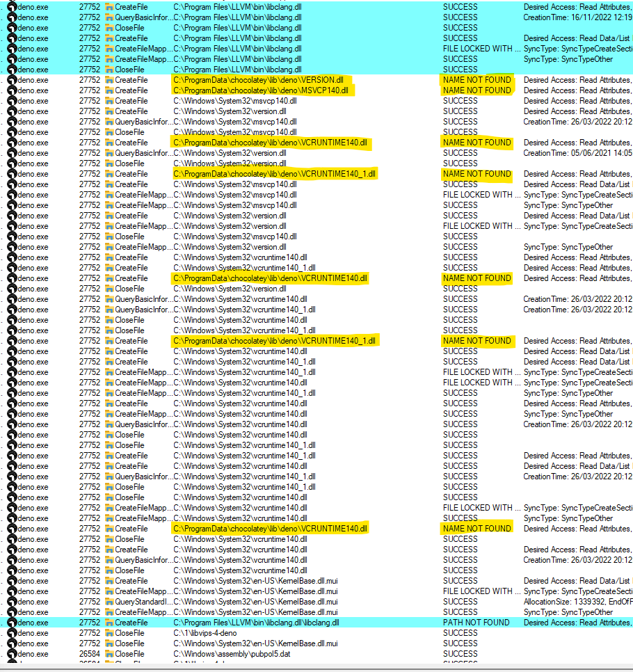Viewport: 633px width, 672px height.
Task: Click the deno icon in the PATH NOT FOUND row
Action: (13, 623)
